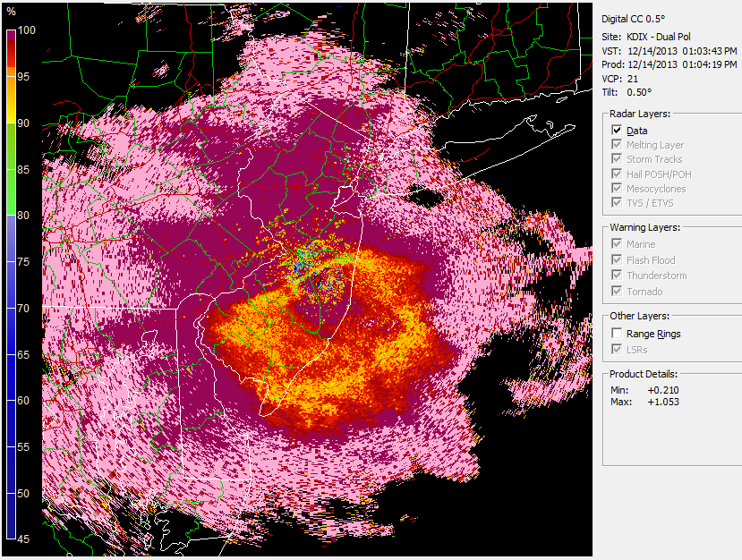Toggle the TVS / ETVS checkbox

(617, 202)
